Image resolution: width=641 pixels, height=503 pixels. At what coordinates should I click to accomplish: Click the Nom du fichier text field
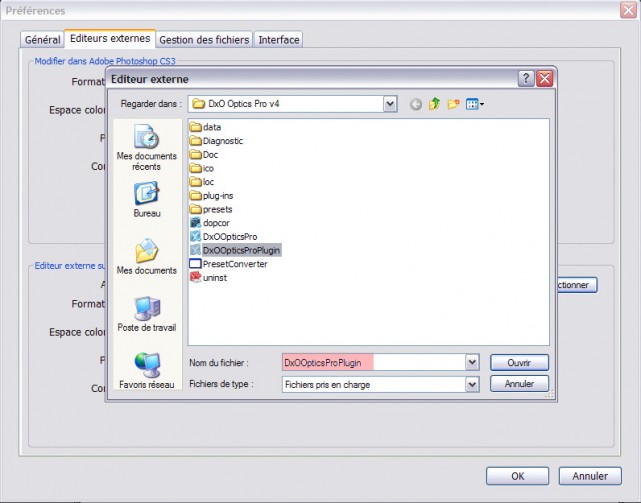coord(374,362)
